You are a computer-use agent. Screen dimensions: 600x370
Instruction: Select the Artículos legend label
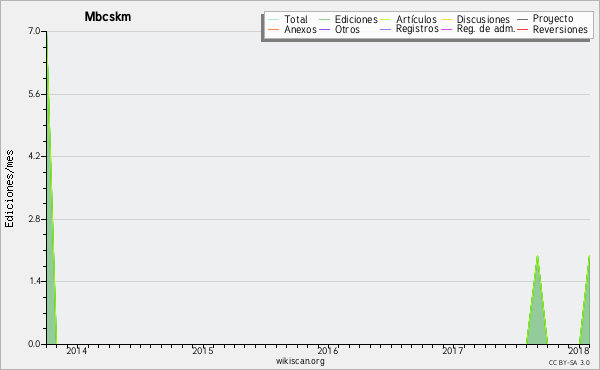[416, 19]
